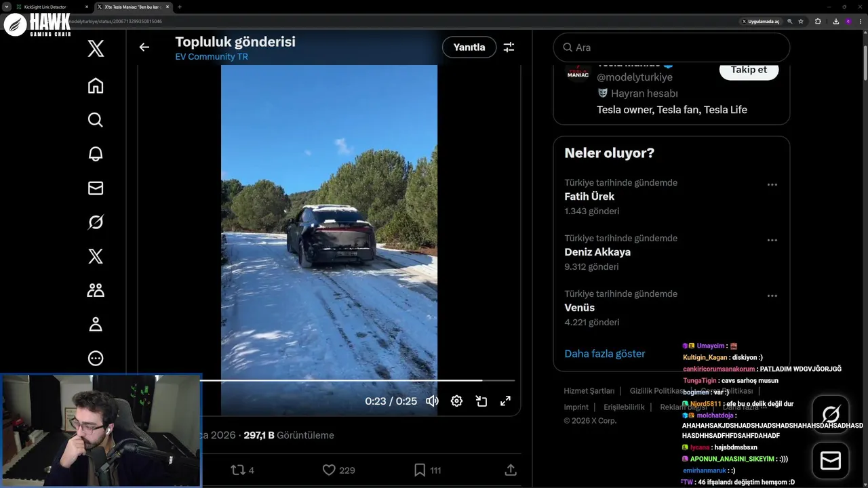
Task: Open floating Messages drawer button
Action: pos(831,461)
